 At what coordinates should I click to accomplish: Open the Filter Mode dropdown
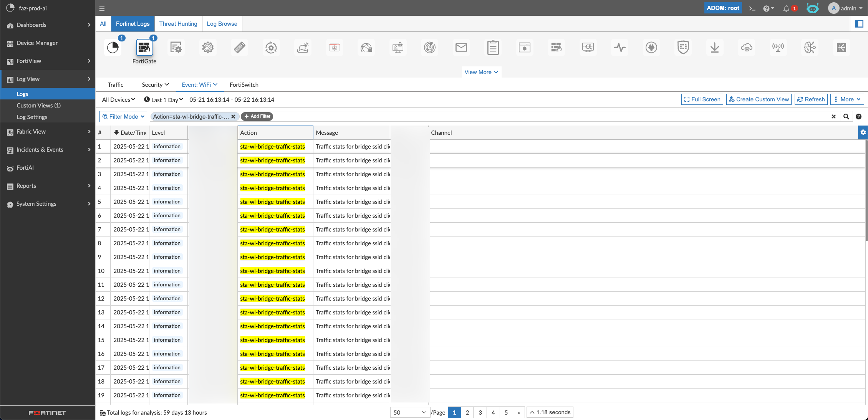124,116
